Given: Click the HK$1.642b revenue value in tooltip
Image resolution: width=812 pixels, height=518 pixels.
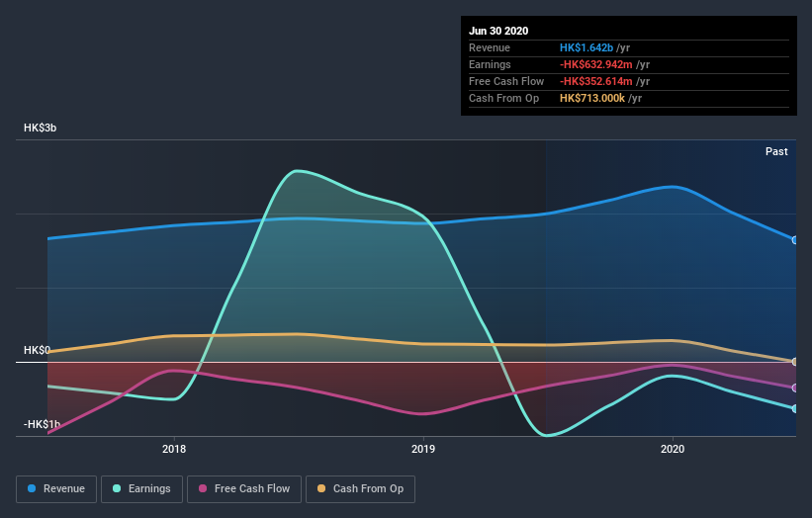Looking at the screenshot, I should click(586, 47).
